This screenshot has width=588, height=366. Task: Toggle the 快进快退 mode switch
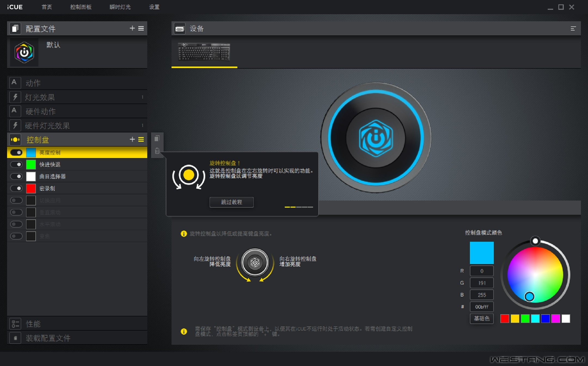pyautogui.click(x=16, y=164)
